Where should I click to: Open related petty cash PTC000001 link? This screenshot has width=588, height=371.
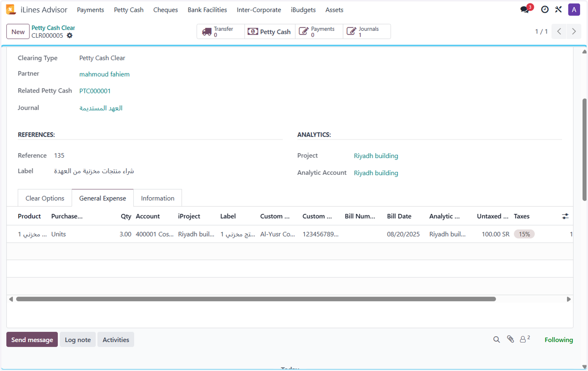95,91
